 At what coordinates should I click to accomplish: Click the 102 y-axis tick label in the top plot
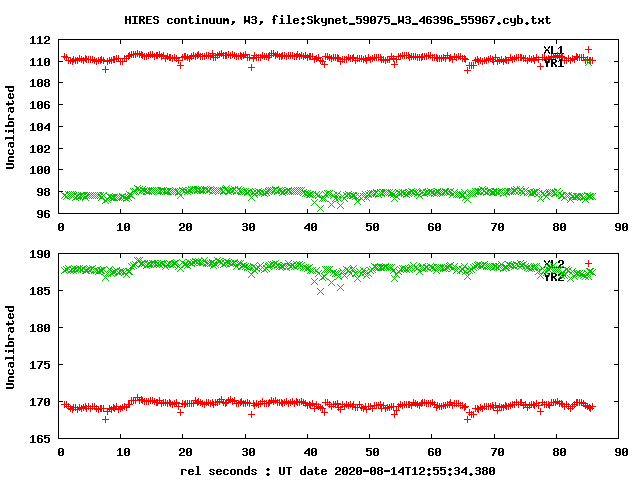pos(40,149)
